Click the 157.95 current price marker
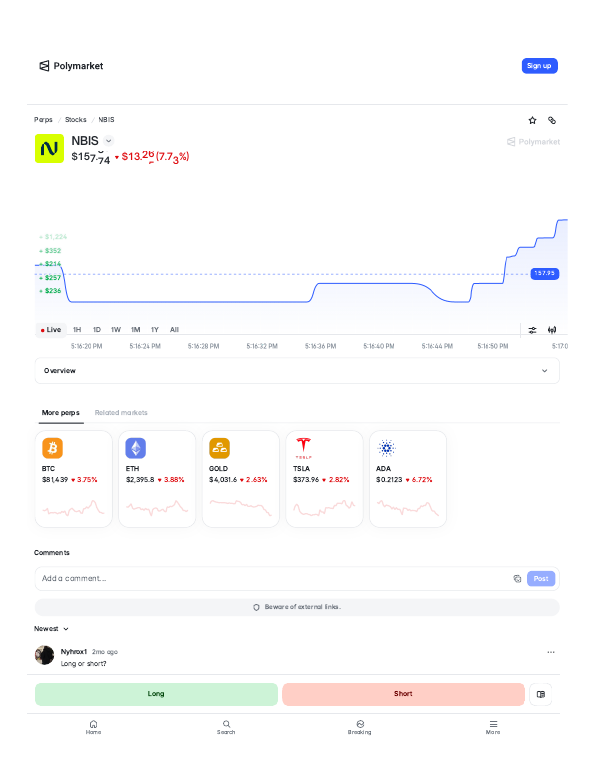 click(544, 274)
